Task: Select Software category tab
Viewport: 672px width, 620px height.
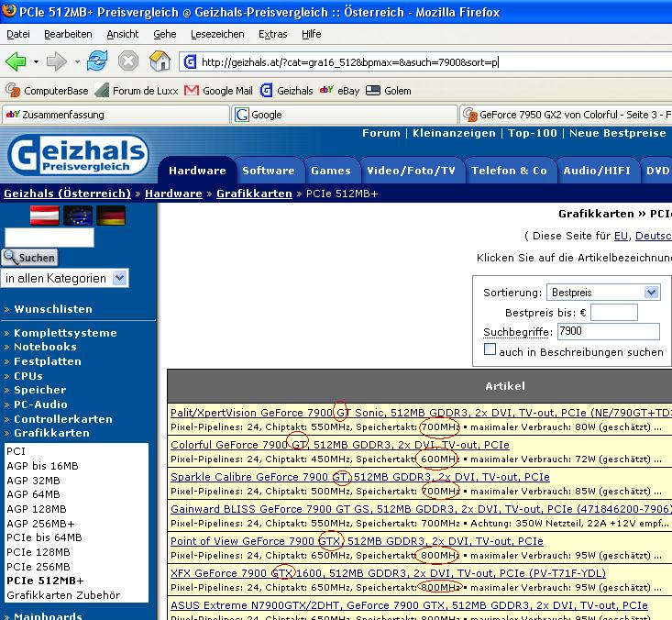Action: coord(269,171)
